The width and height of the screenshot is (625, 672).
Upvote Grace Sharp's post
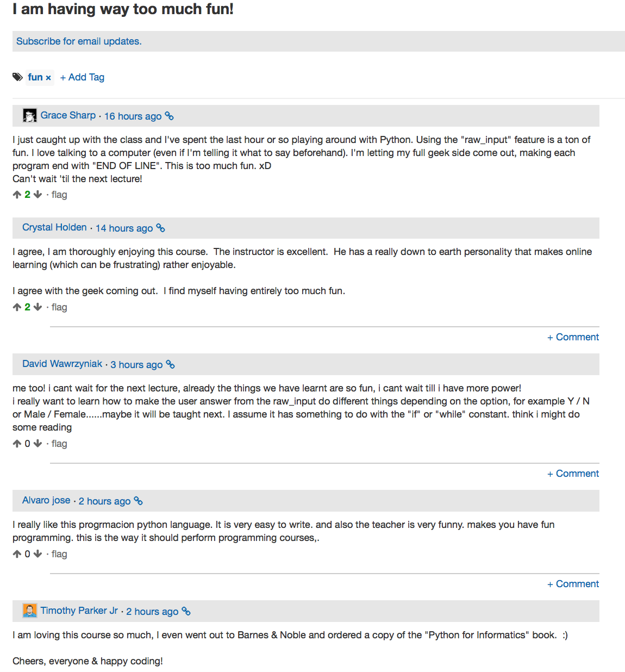point(17,195)
